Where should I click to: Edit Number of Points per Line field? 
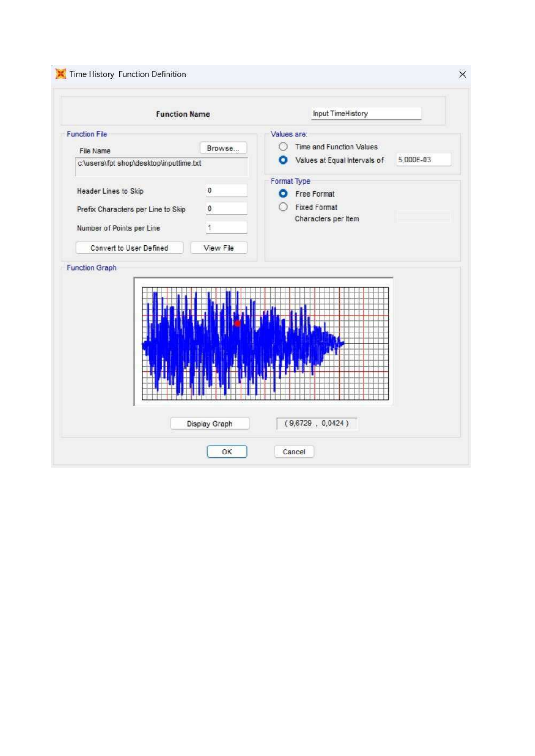[x=226, y=227]
